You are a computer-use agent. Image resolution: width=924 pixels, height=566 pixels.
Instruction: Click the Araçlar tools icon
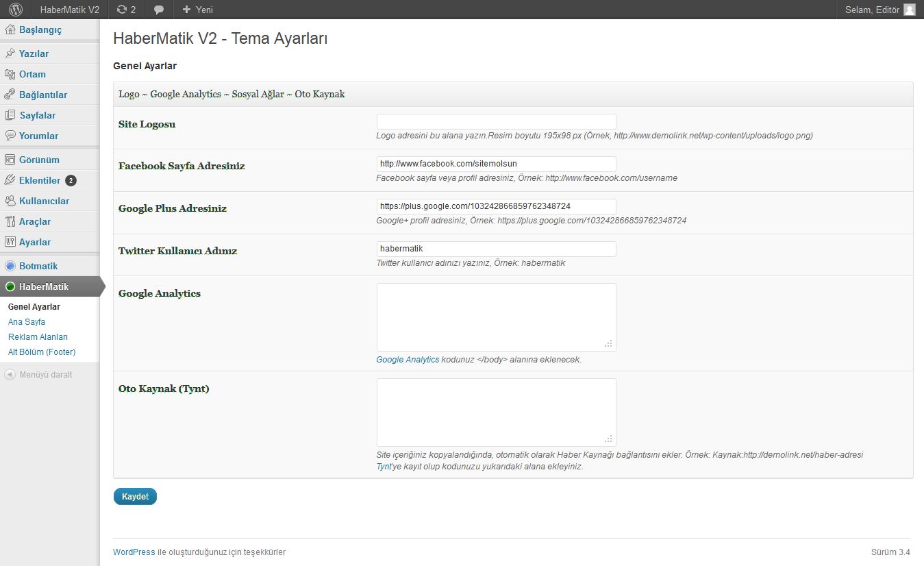pyautogui.click(x=10, y=221)
